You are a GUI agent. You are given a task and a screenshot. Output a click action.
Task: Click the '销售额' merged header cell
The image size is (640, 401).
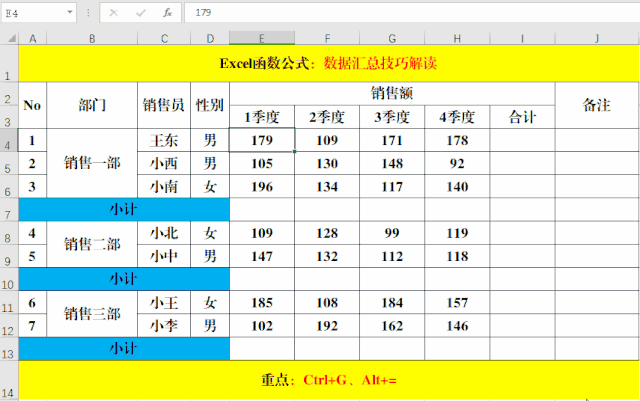click(392, 94)
